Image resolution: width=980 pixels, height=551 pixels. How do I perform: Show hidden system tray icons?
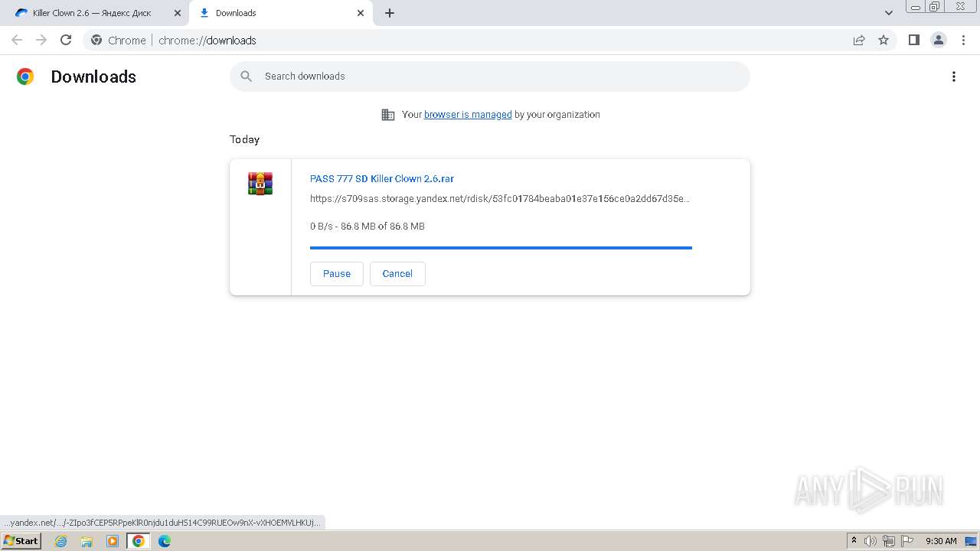coord(854,541)
